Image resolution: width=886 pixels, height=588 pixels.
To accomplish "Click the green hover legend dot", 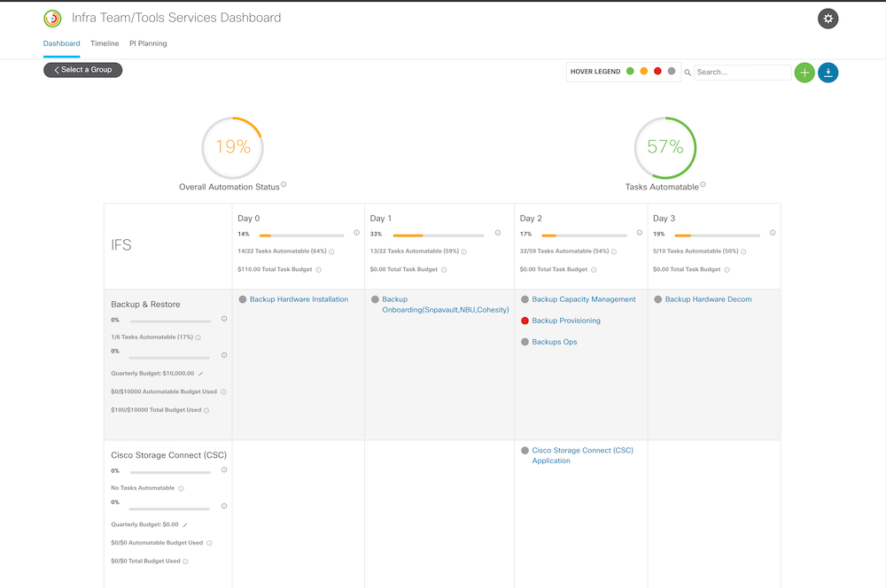I will (630, 72).
